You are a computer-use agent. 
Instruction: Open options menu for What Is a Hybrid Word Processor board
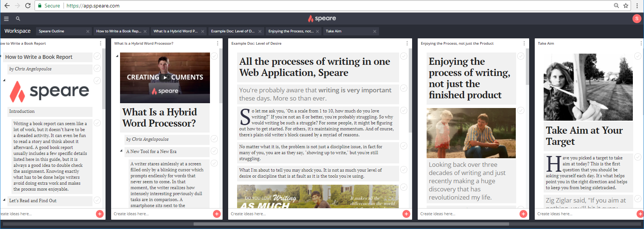pyautogui.click(x=217, y=44)
